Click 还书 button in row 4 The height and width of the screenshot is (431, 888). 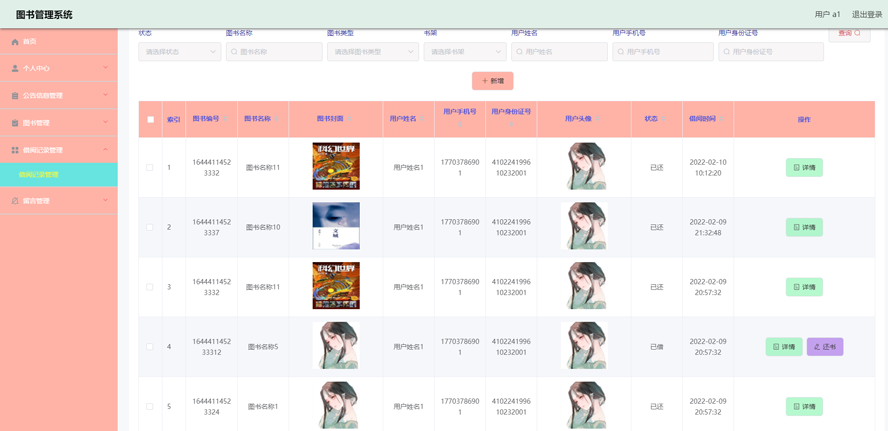click(825, 347)
